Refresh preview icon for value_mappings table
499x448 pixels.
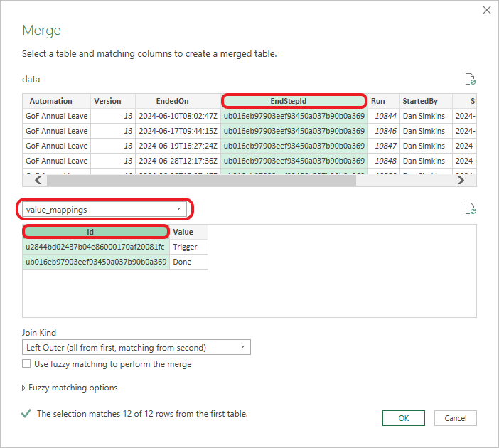point(470,208)
